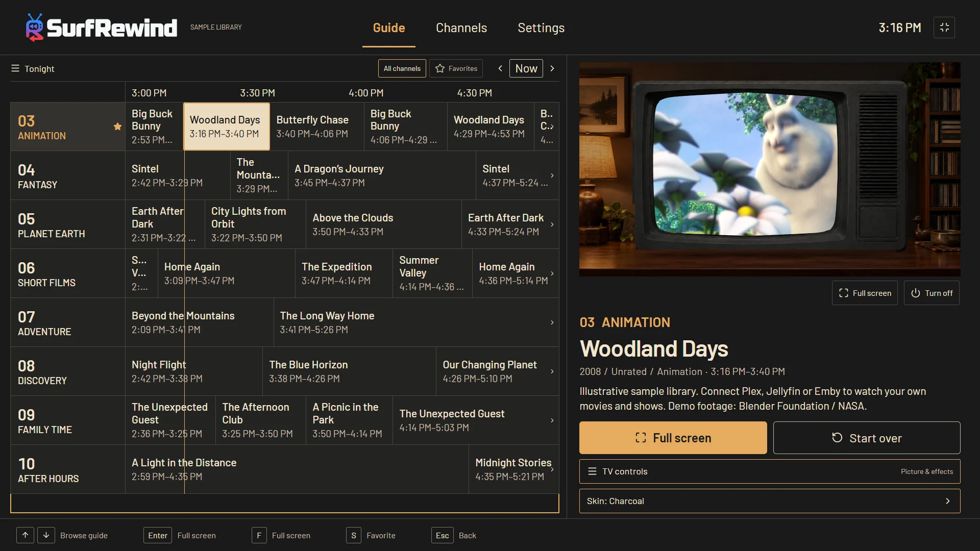Toggle the star on channel 03 Animation
The width and height of the screenshot is (980, 551).
[x=117, y=127]
